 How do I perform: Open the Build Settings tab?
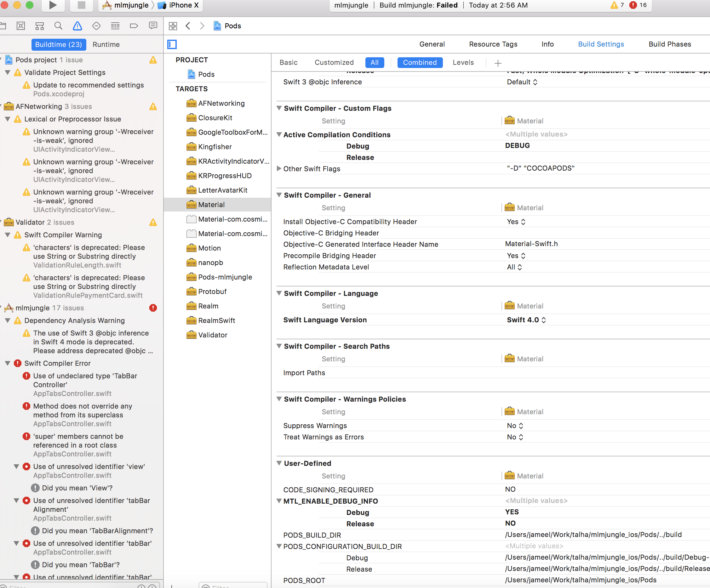coord(601,44)
